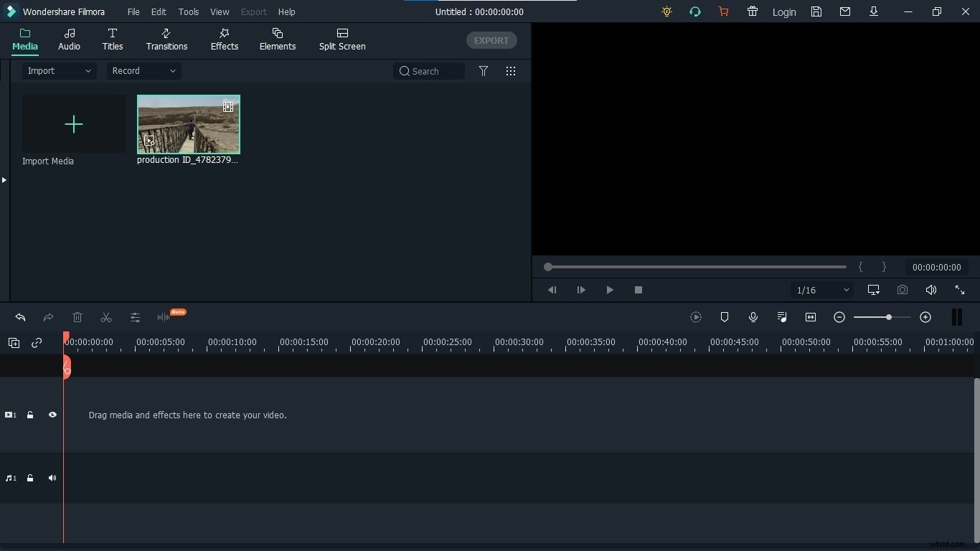Click the Undo arrow icon
The image size is (980, 551).
pos(19,318)
